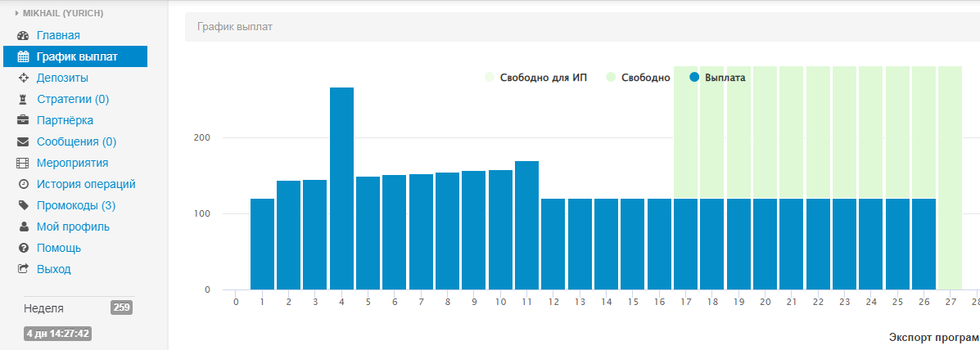
Task: Click the blue Выплата legend color dot
Action: pos(695,78)
